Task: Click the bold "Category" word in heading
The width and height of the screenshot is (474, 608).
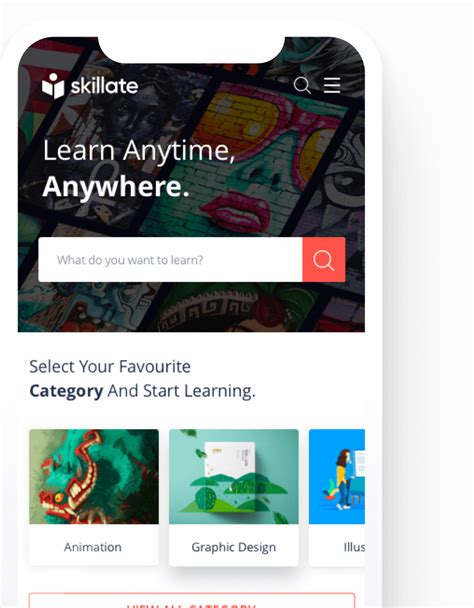Action: pos(66,391)
